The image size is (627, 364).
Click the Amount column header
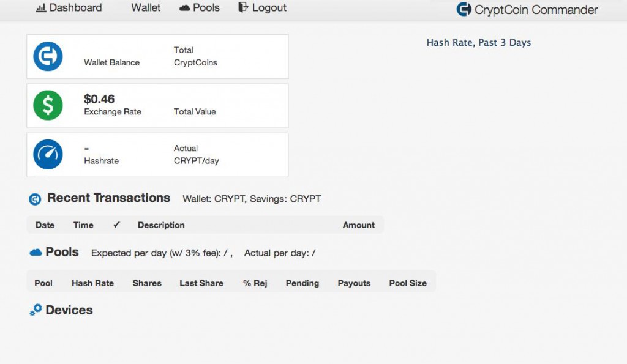pyautogui.click(x=359, y=225)
